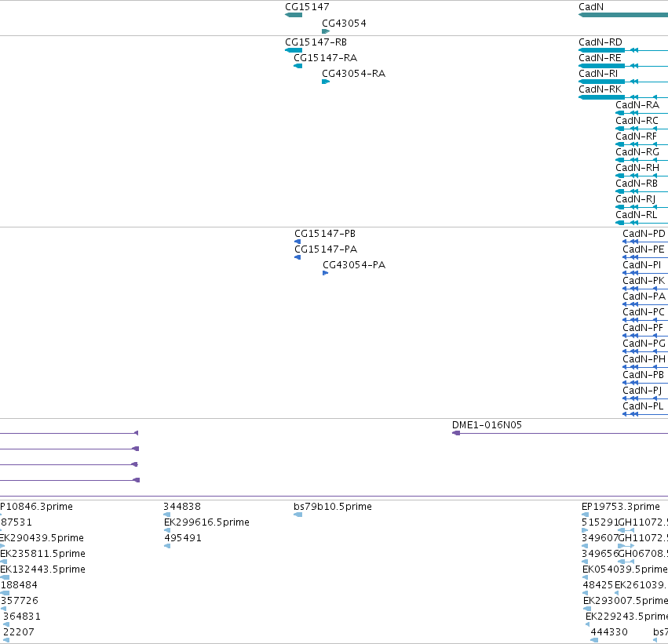668x644 pixels.
Task: Select the 22207 EST feature
Action: (x=6, y=640)
